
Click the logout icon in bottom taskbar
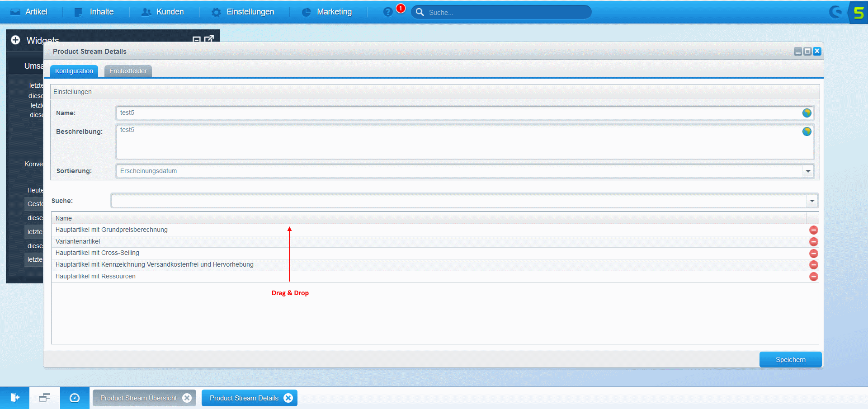(x=14, y=398)
